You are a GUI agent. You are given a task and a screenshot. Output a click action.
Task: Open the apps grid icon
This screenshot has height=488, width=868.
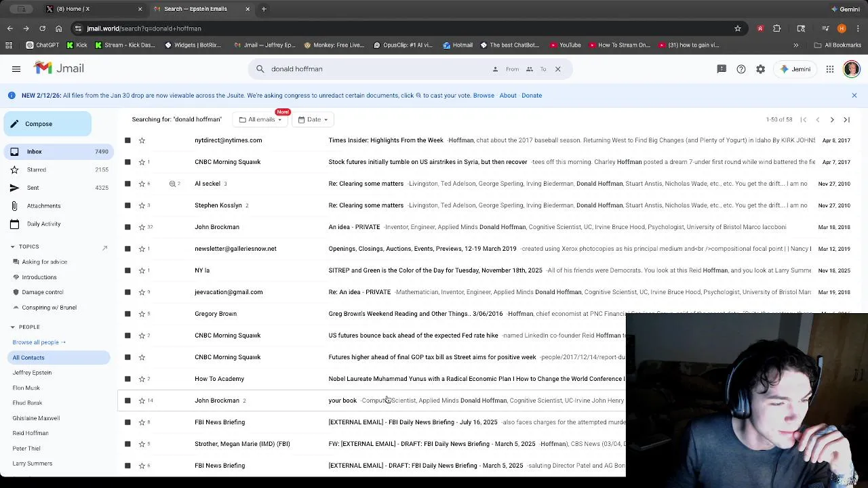point(830,69)
